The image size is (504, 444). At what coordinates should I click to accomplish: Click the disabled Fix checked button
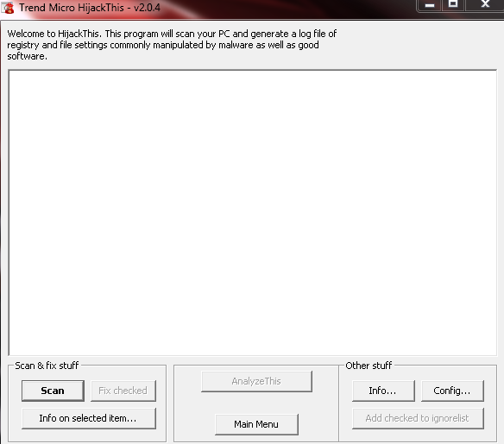click(123, 391)
